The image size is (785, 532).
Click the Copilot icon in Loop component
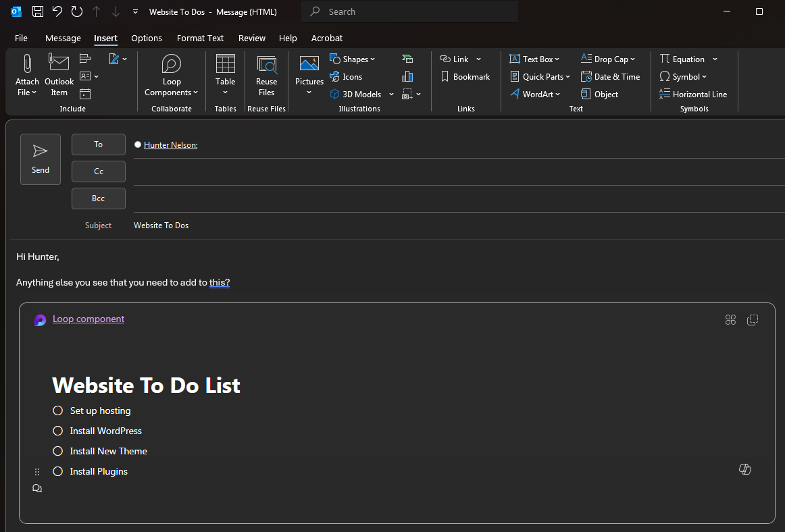tap(745, 469)
